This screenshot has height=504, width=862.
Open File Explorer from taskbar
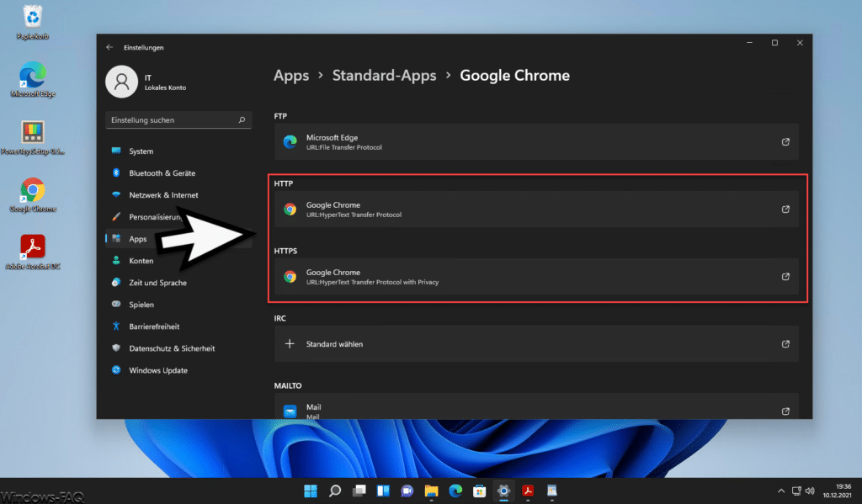point(431,491)
